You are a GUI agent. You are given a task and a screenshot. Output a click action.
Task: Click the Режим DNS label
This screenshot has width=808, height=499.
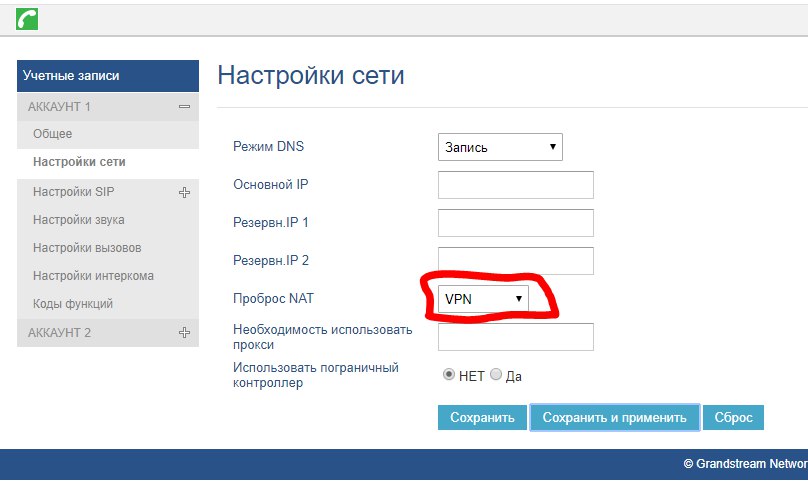268,146
